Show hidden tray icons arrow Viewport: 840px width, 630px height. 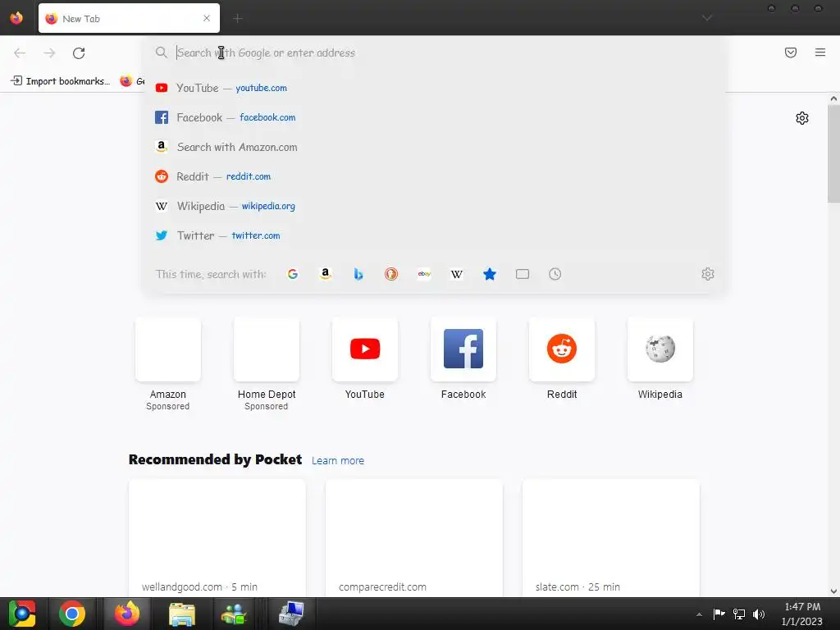click(699, 614)
